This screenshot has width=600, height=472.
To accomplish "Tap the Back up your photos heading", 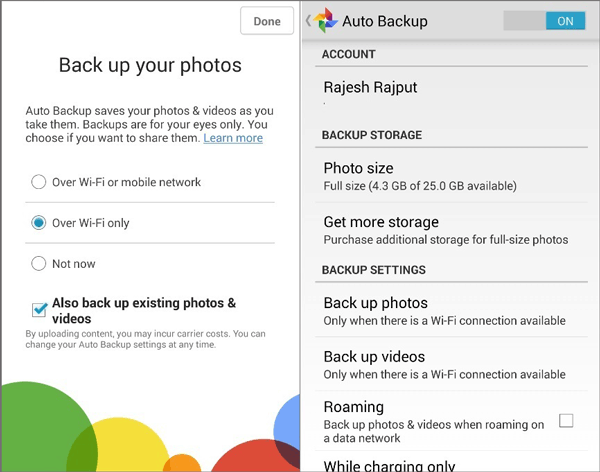I will point(150,65).
